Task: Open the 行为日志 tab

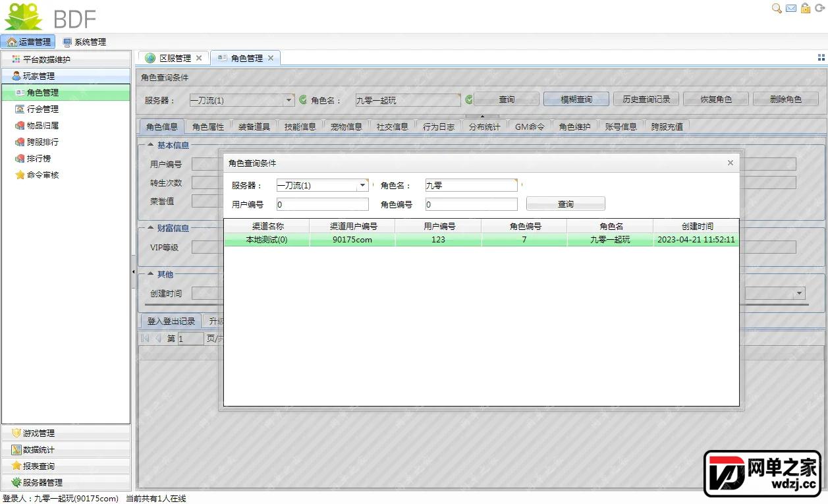Action: pyautogui.click(x=439, y=126)
